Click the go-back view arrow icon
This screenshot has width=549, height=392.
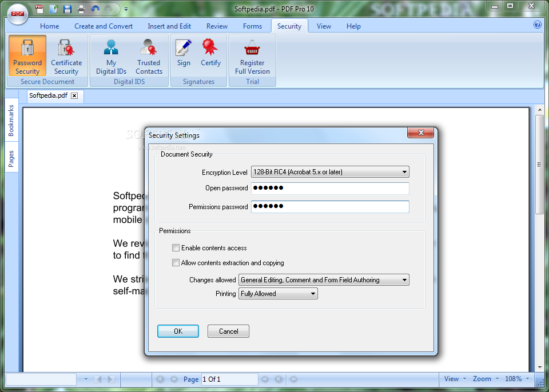pyautogui.click(x=293, y=379)
